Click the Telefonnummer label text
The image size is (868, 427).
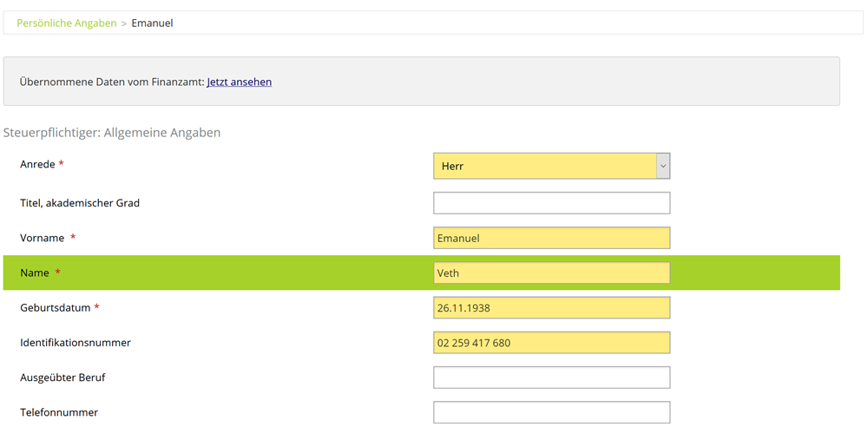click(x=59, y=412)
